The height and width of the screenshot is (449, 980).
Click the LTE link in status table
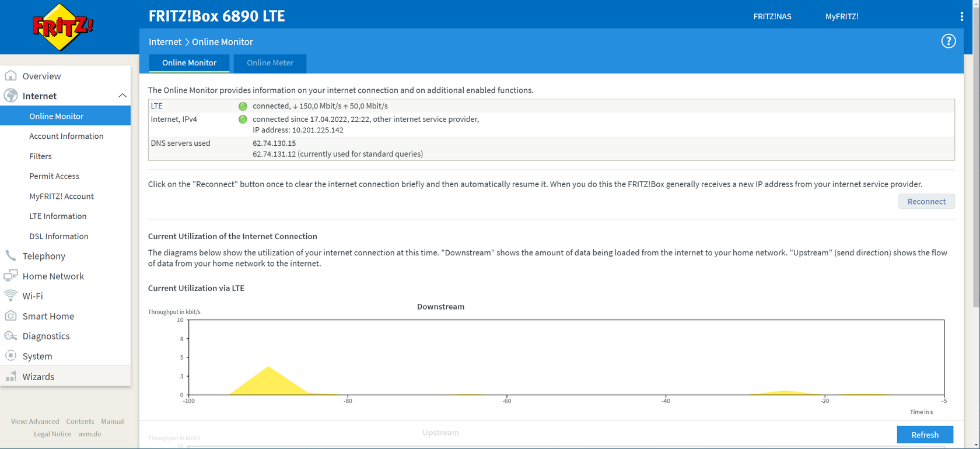pyautogui.click(x=157, y=106)
